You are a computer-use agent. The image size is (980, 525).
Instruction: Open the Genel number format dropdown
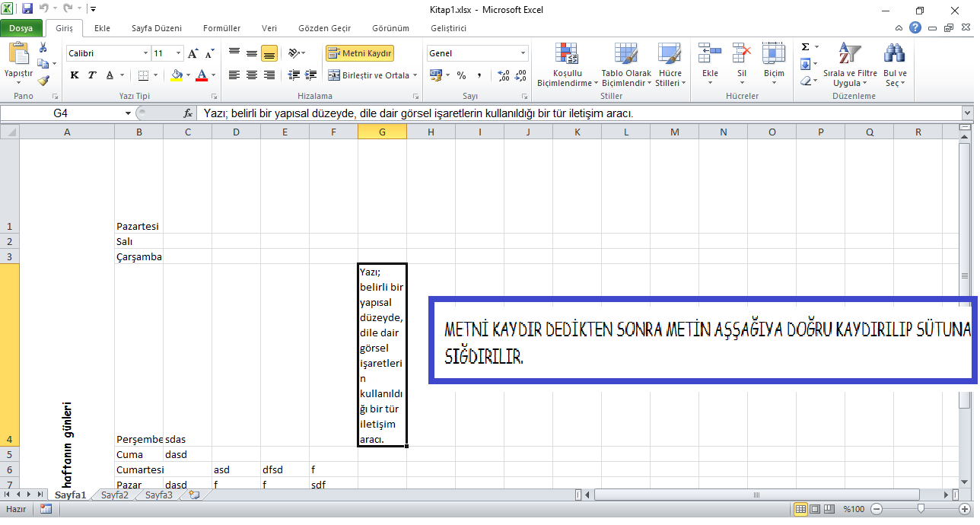click(523, 53)
